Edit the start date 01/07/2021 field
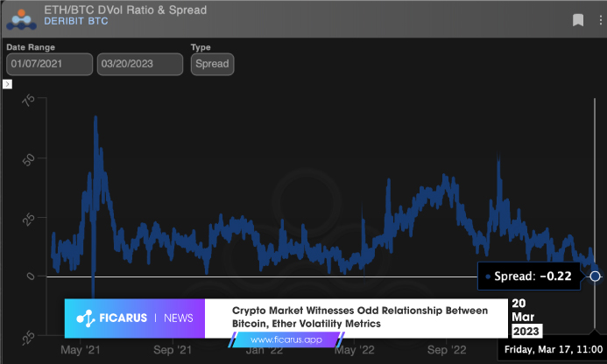This screenshot has width=607, height=364. tap(50, 64)
